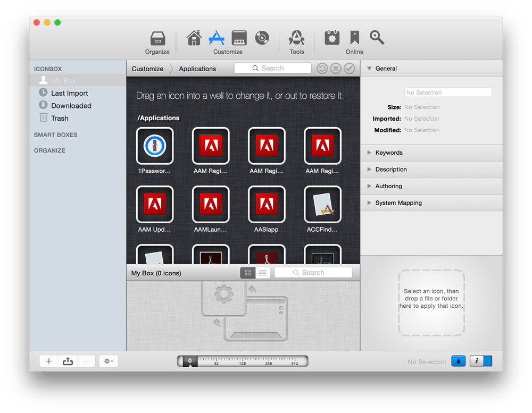Click the My Box search field
The height and width of the screenshot is (413, 532).
click(x=313, y=273)
